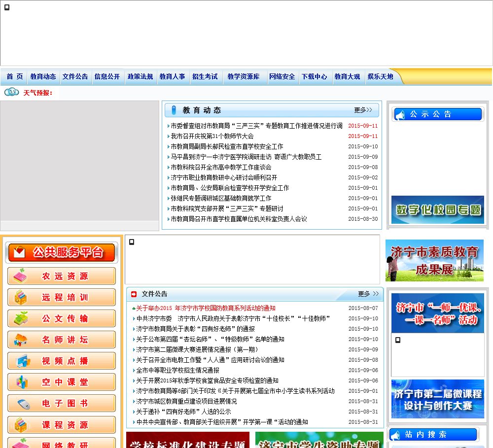Screen dimensions: 493x448
Task: Open the 视频点播 service button
Action: (x=62, y=361)
